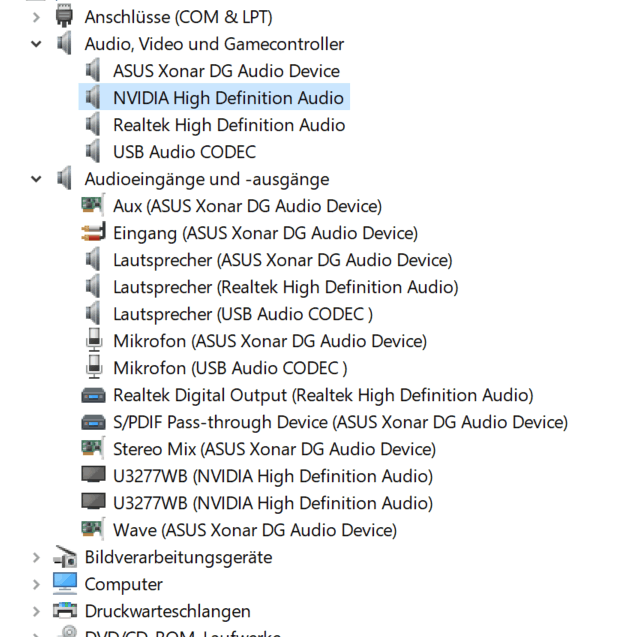Select 'Mikrofon (USB Audio CODEC )'
The width and height of the screenshot is (636, 637).
click(x=230, y=368)
